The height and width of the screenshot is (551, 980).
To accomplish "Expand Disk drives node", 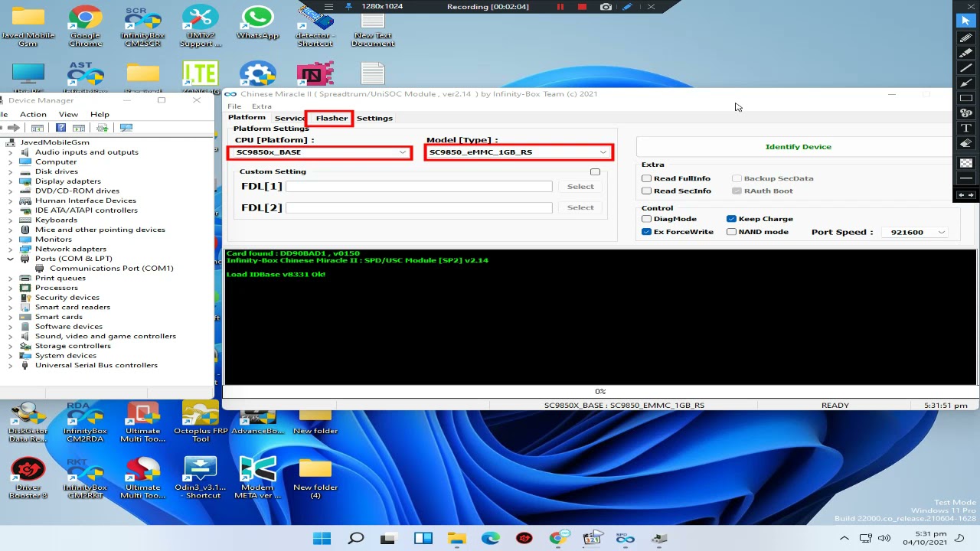I will coord(11,171).
